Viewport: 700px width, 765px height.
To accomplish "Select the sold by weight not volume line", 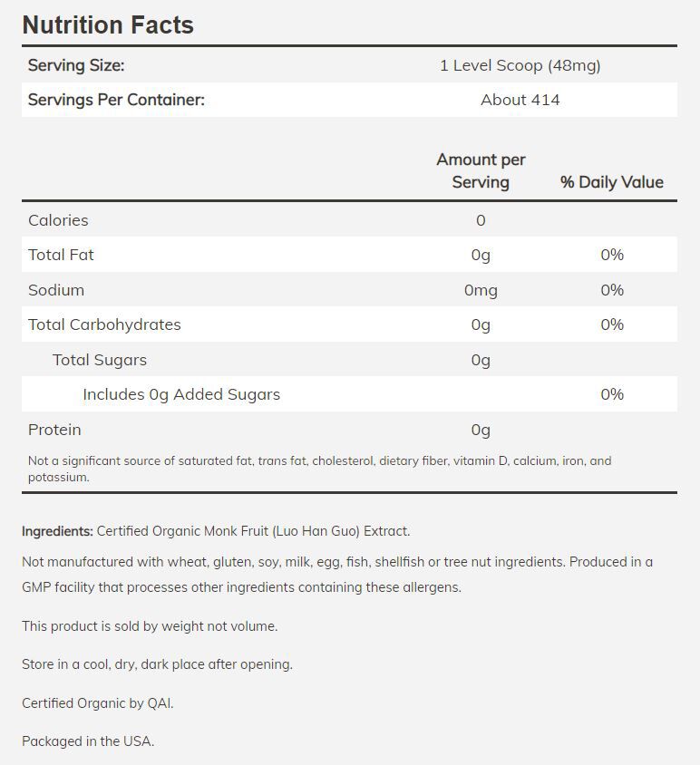I will point(150,626).
